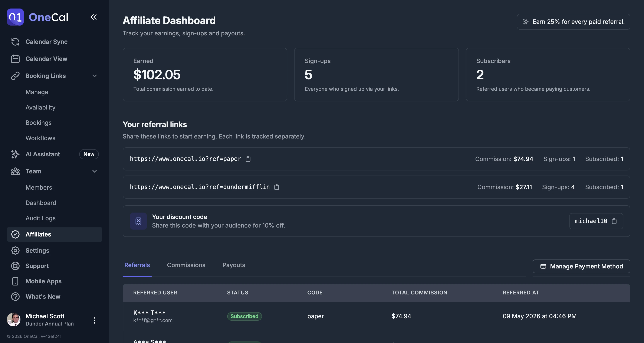Click referred user K*** T*** name
This screenshot has height=343, width=644.
click(149, 313)
